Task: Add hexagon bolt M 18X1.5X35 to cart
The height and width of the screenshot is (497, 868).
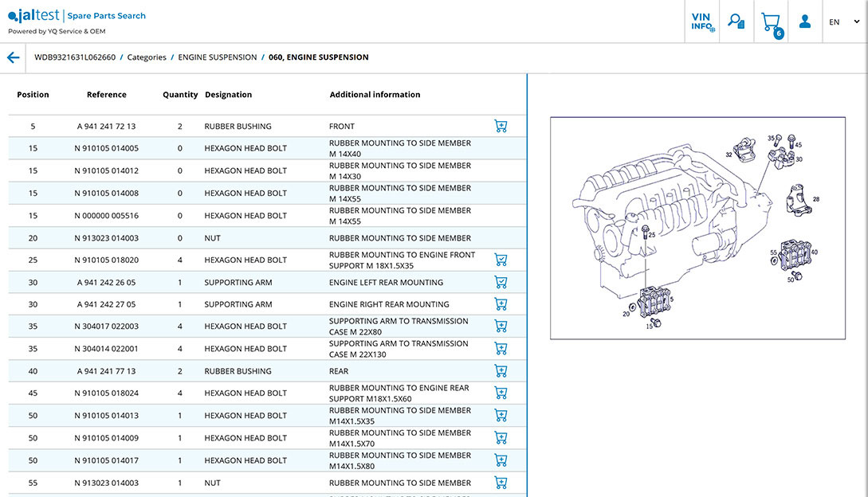Action: coord(501,260)
